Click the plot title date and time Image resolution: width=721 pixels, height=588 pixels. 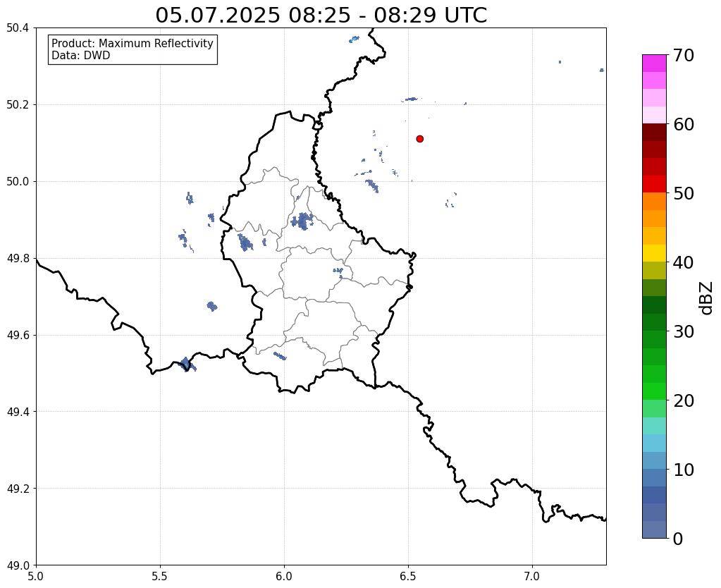[321, 16]
